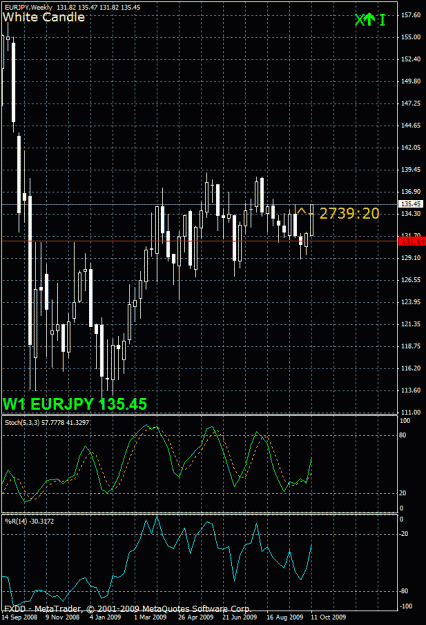Select the yellow caret marker before 2739:20
Image resolution: width=426 pixels, height=625 pixels.
[302, 210]
